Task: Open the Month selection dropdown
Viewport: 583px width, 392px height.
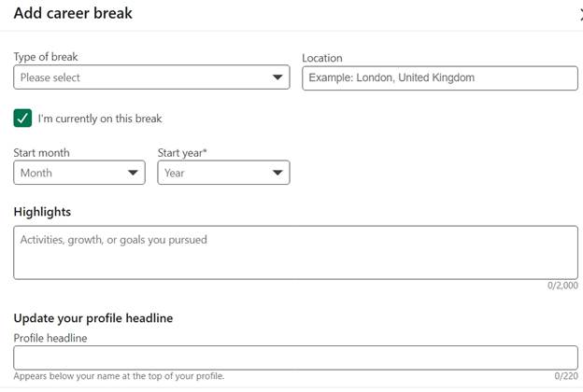Action: [79, 173]
